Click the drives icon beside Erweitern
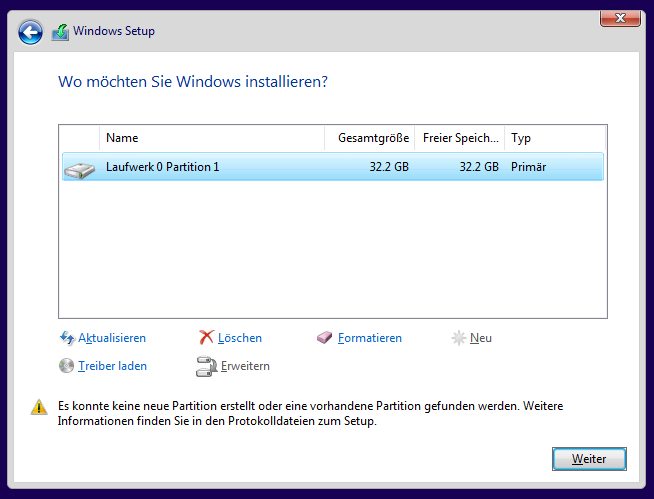This screenshot has height=499, width=654. [206, 366]
